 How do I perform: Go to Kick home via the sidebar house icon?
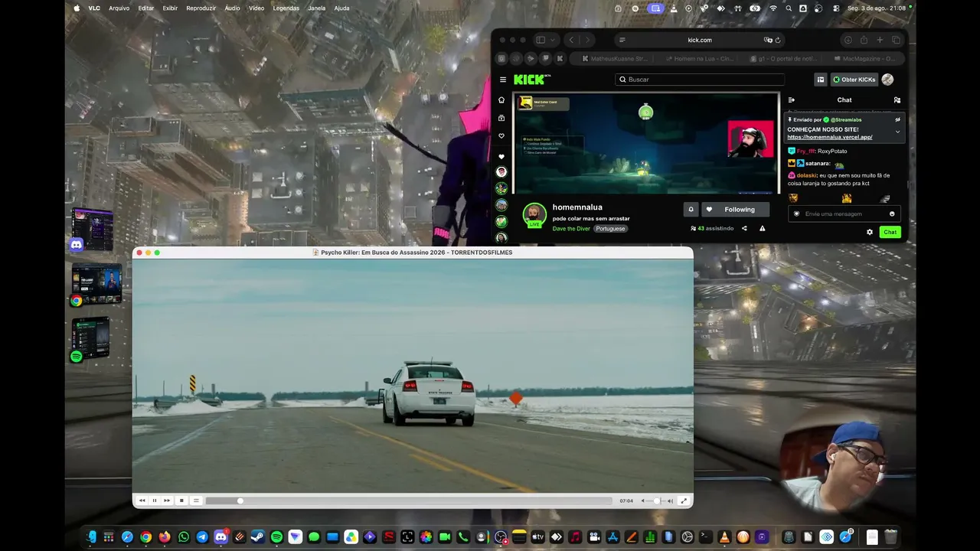[501, 99]
